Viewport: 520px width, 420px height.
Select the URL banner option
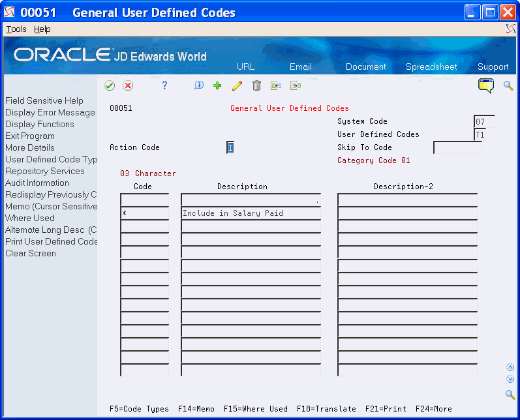(x=246, y=67)
